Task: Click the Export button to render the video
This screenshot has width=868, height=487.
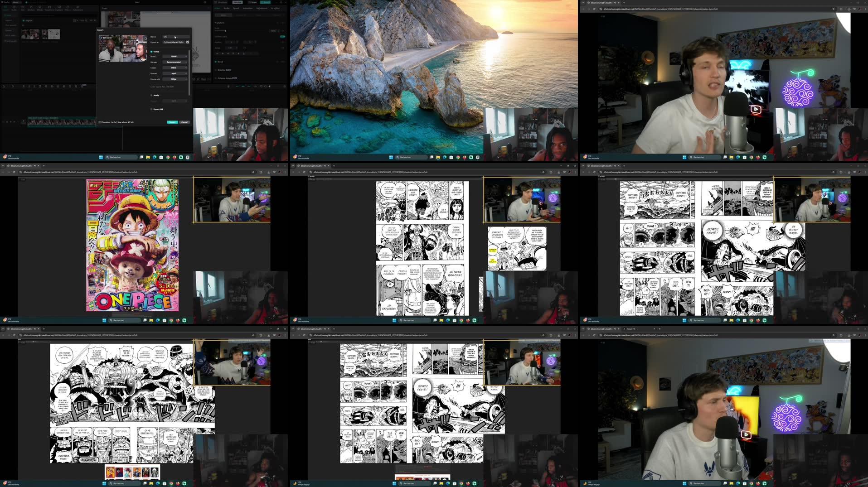Action: pos(173,122)
